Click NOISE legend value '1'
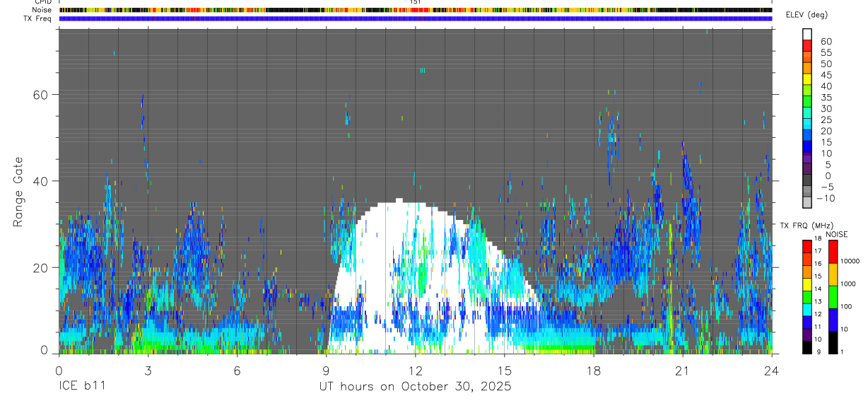Viewport: 868px width, 401px height. click(x=842, y=353)
